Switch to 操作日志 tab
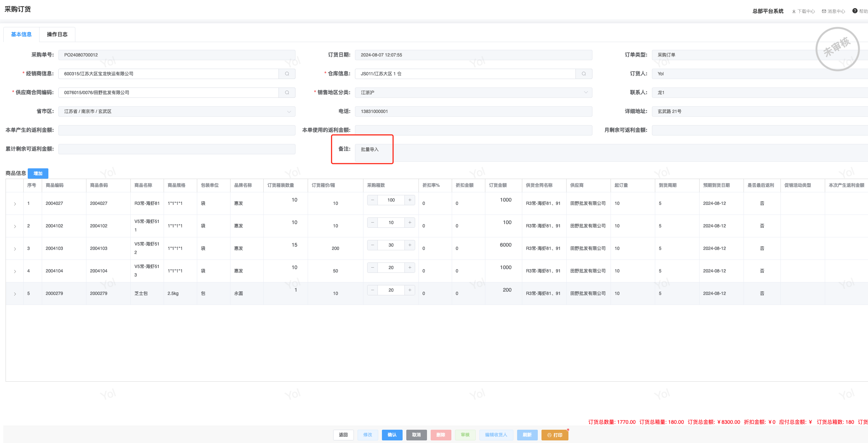 coord(57,34)
